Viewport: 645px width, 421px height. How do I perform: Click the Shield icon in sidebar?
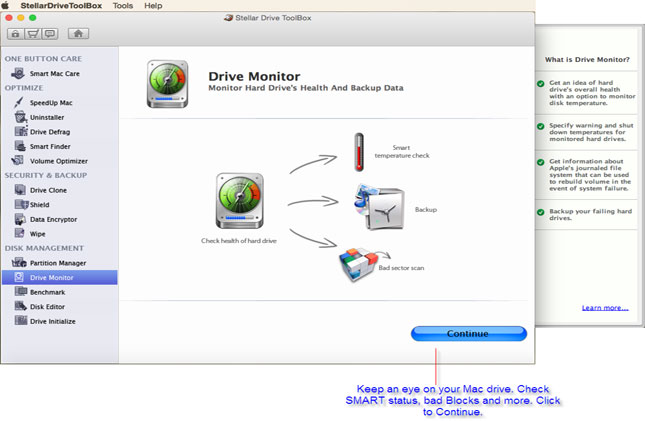pyautogui.click(x=21, y=204)
